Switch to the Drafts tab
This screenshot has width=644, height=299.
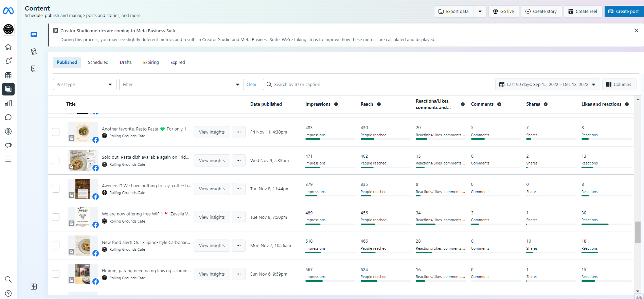pos(126,63)
